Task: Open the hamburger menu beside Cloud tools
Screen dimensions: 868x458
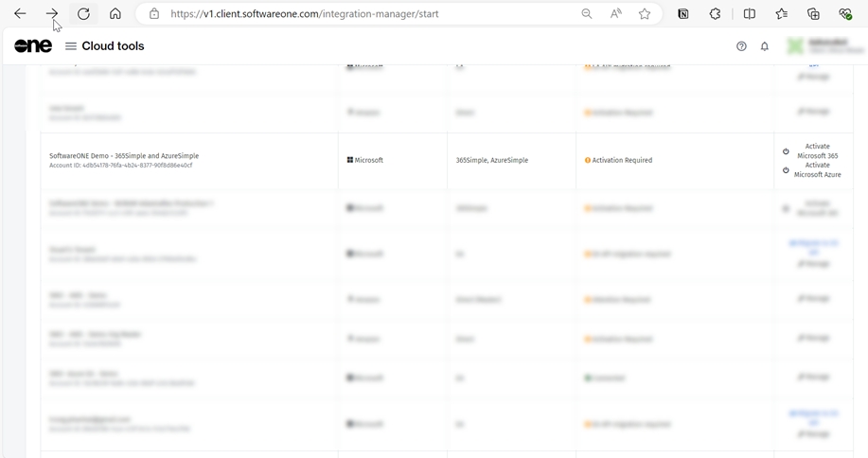Action: [x=71, y=46]
